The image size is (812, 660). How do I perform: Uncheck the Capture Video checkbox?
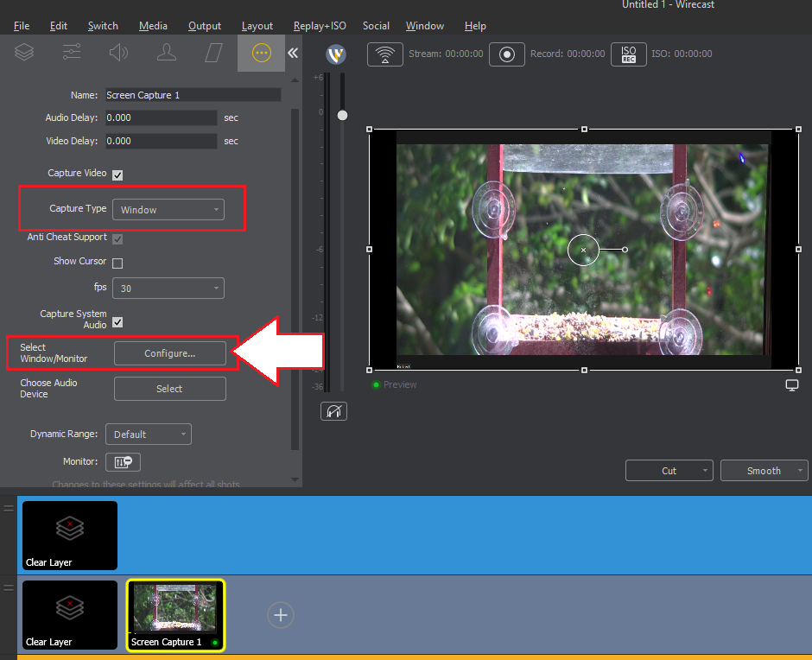click(119, 173)
